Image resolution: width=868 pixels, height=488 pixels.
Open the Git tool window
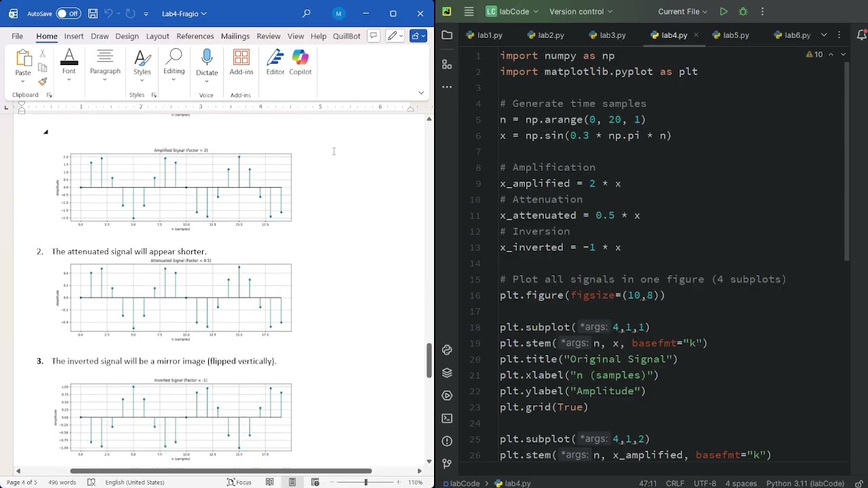[447, 464]
